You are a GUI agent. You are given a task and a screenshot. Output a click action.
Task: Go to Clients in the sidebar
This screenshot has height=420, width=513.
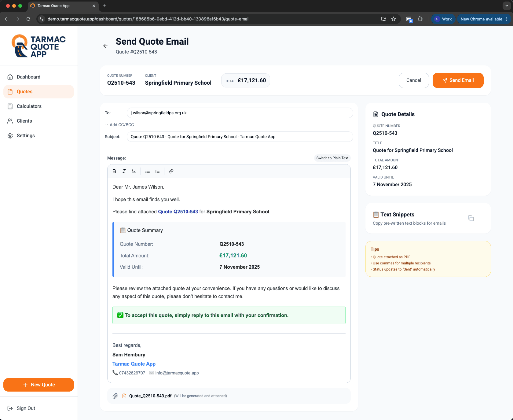pyautogui.click(x=24, y=121)
